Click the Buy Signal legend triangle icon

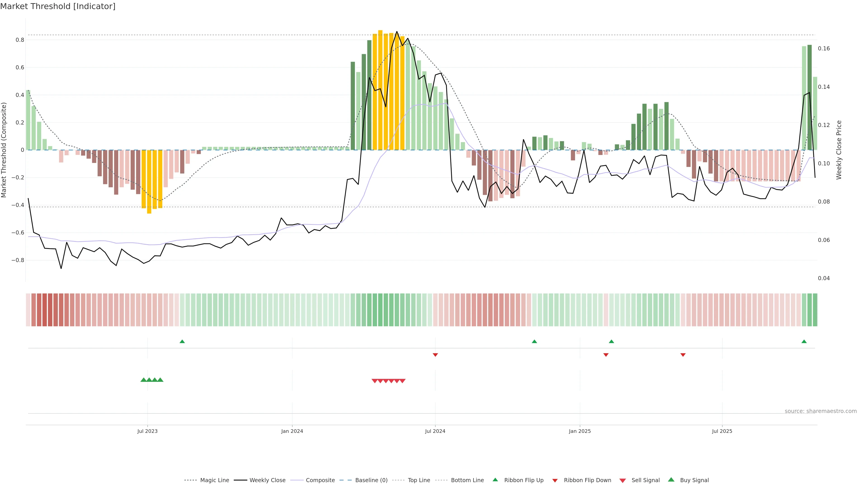click(671, 480)
